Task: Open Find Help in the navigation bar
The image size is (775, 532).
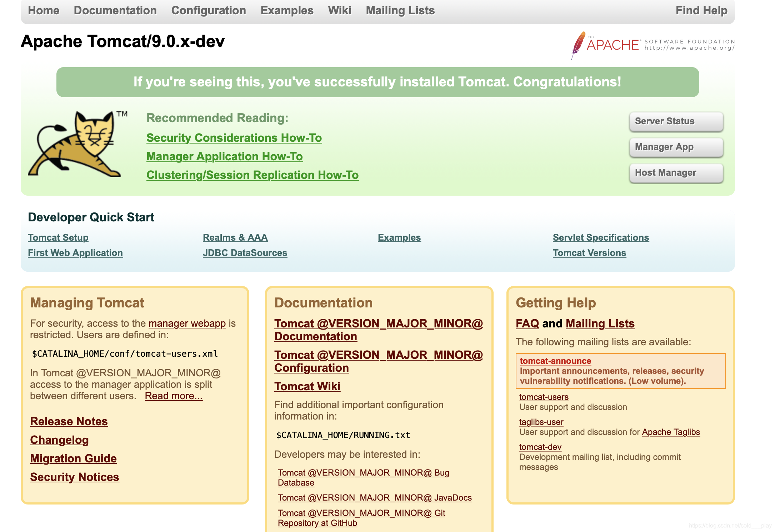Action: [x=701, y=10]
